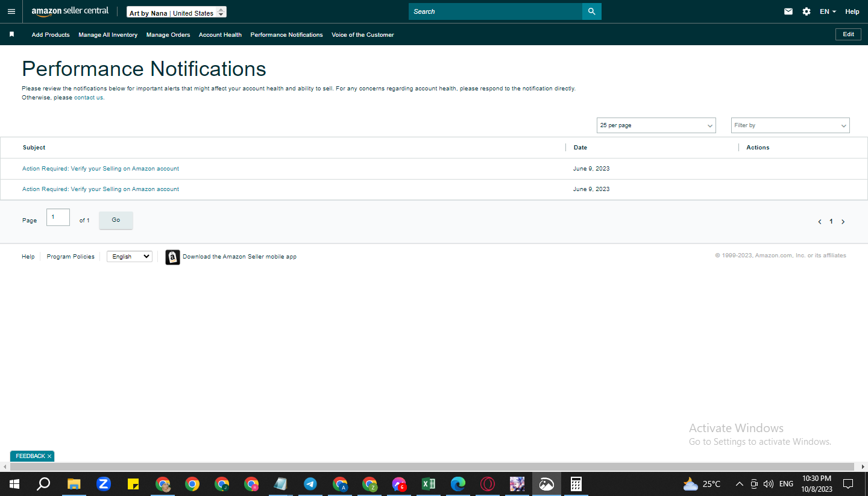Viewport: 868px width, 496px height.
Task: Go to the next page with the right arrow
Action: (843, 222)
